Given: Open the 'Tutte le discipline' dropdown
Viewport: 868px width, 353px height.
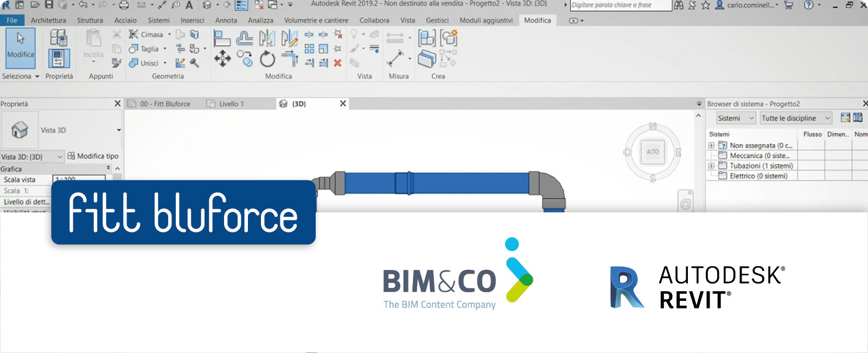Looking at the screenshot, I should point(796,118).
